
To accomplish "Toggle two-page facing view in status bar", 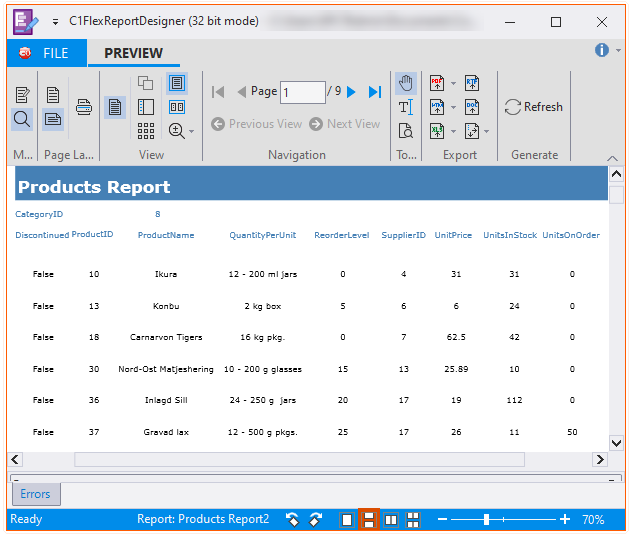I will click(x=391, y=520).
